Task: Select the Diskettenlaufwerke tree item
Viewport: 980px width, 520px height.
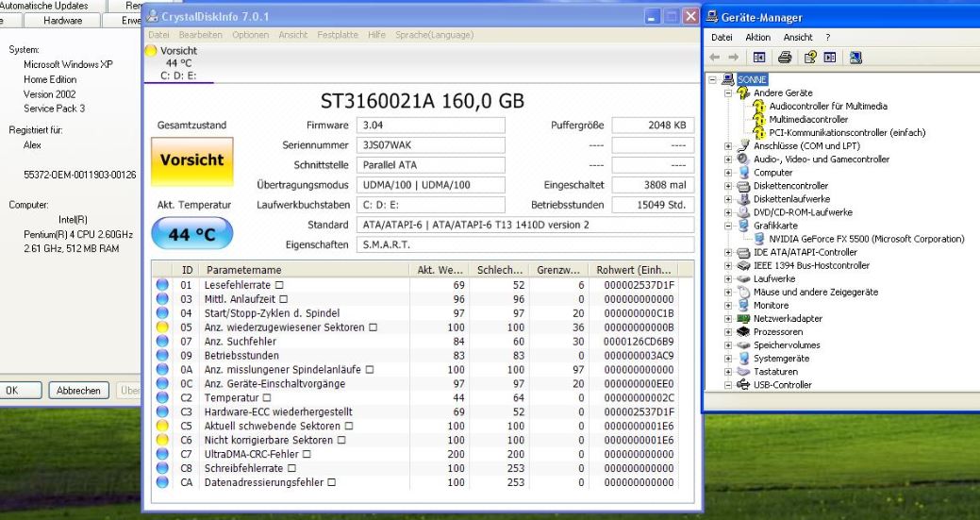Action: pos(791,199)
